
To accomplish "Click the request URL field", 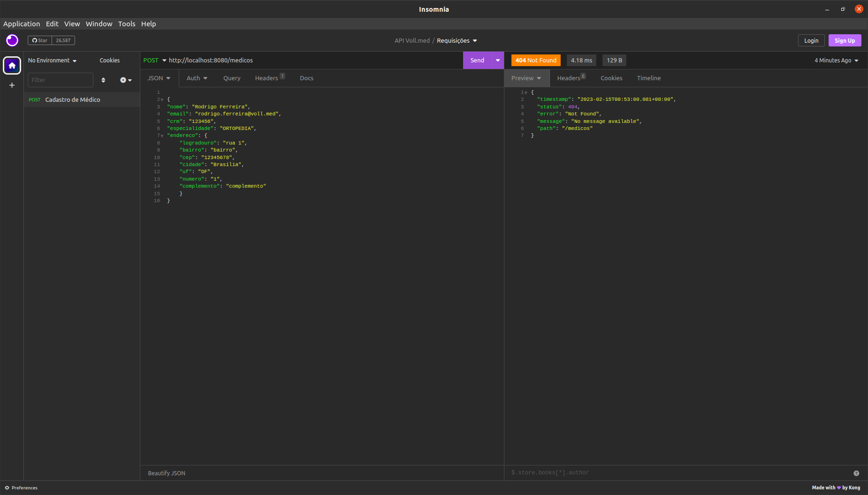I will click(x=314, y=61).
